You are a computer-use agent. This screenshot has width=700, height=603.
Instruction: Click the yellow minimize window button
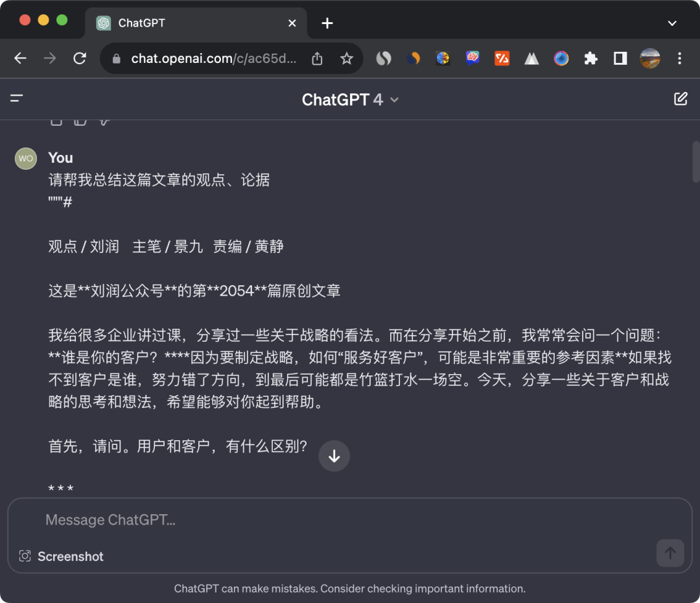43,19
